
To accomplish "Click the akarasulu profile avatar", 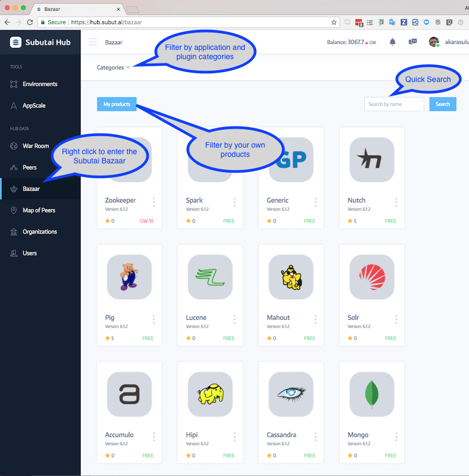I will (434, 42).
